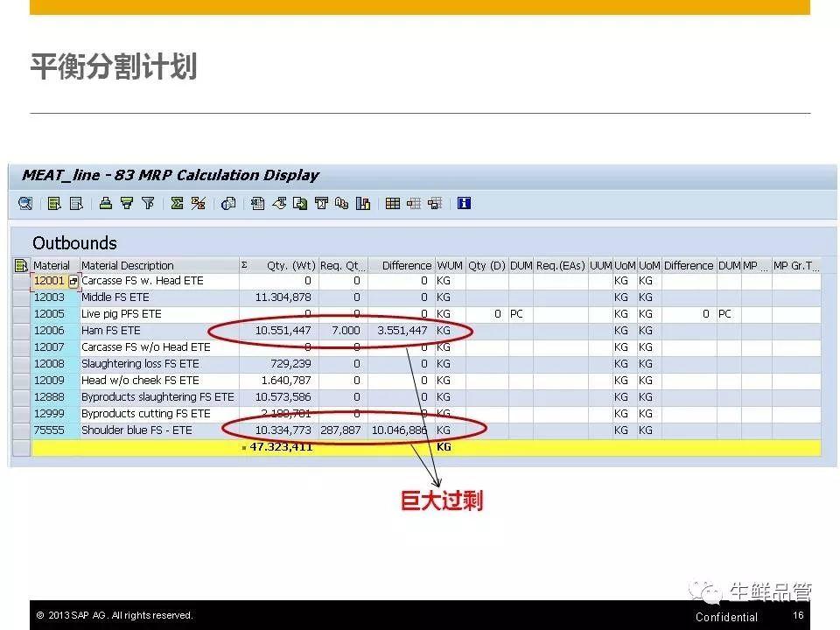Click the Details magnifier icon in toolbar

pyautogui.click(x=25, y=203)
